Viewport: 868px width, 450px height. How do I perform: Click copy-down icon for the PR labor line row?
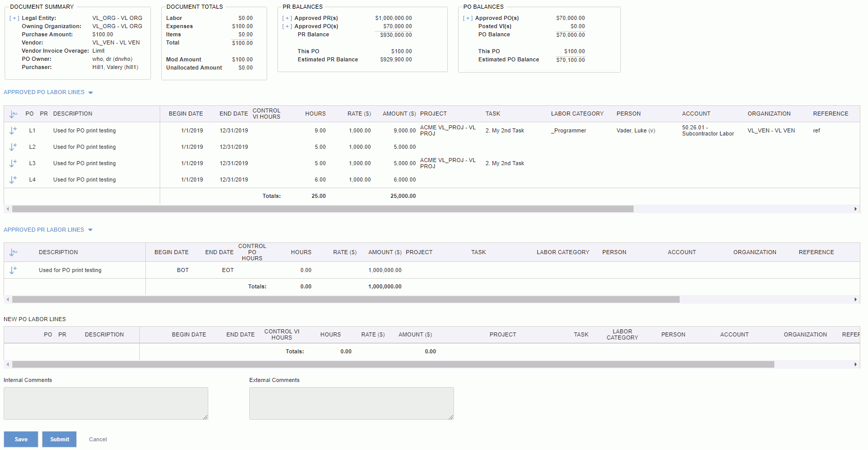coord(13,270)
